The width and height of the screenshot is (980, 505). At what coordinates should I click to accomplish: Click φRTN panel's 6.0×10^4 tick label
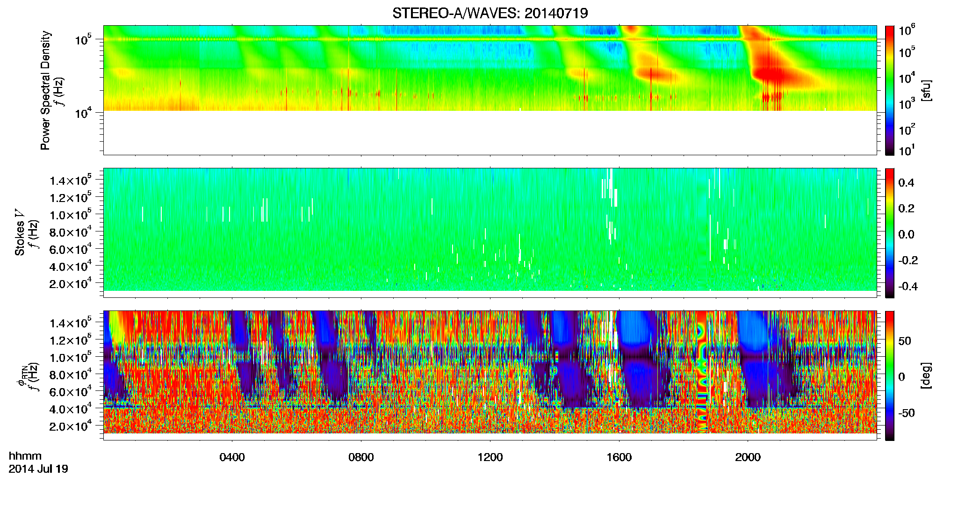71,392
